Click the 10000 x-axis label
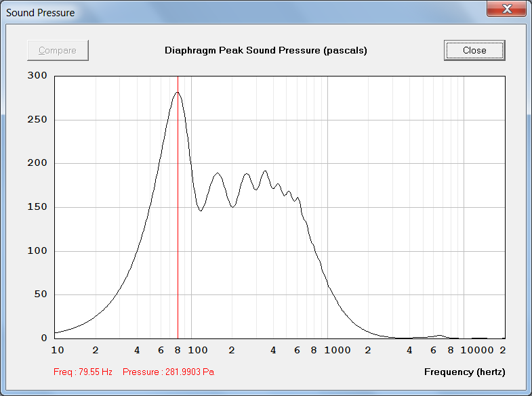Screen dimensions: 532x396 pos(477,350)
